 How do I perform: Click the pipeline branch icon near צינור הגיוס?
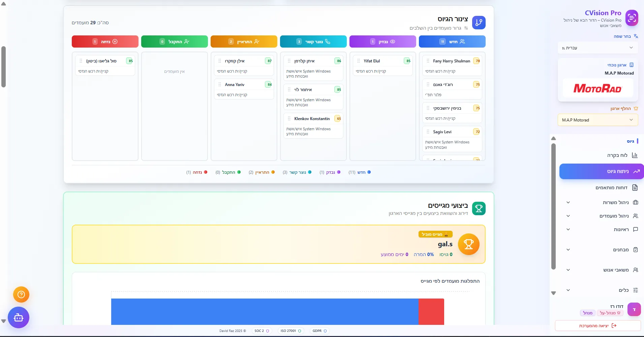(x=479, y=23)
